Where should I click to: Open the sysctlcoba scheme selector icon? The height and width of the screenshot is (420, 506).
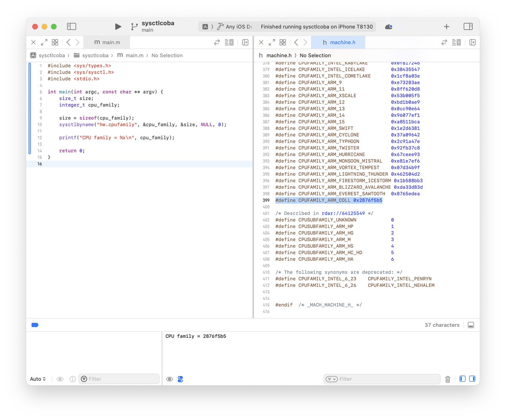205,27
